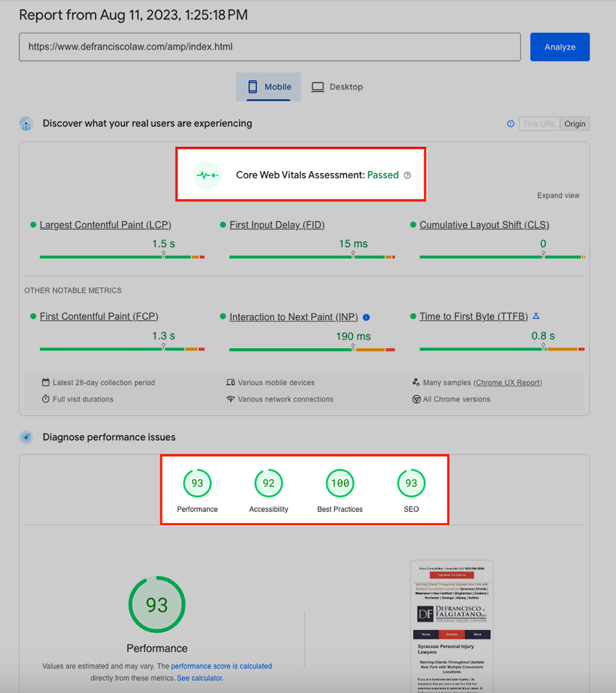
Task: Open Cumulative Layout Shift (CLS) link
Action: click(484, 225)
